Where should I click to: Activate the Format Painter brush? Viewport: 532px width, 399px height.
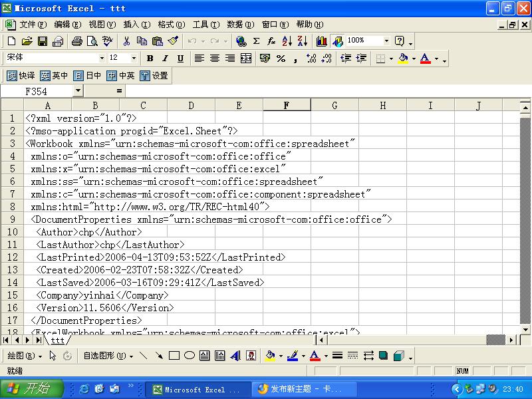173,41
